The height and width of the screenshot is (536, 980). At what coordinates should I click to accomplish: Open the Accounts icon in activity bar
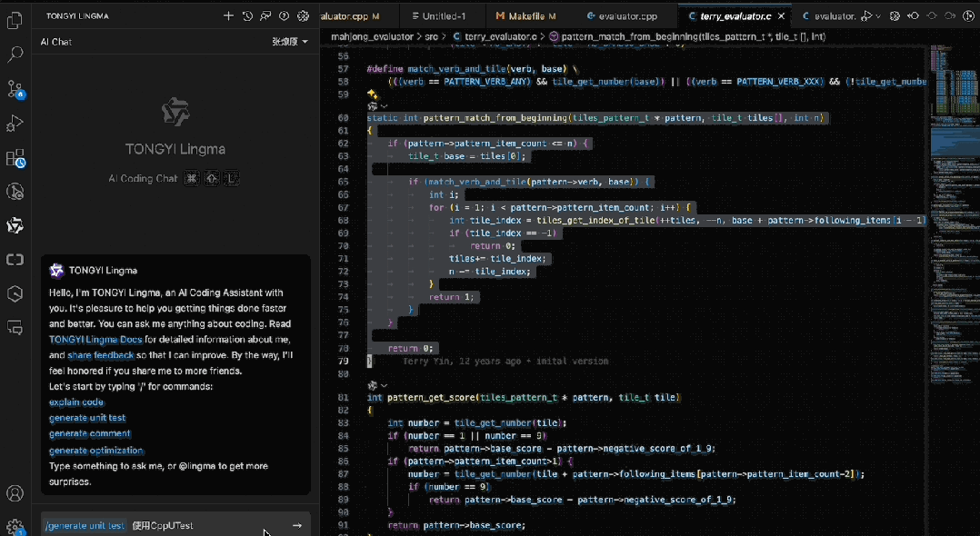(x=15, y=493)
